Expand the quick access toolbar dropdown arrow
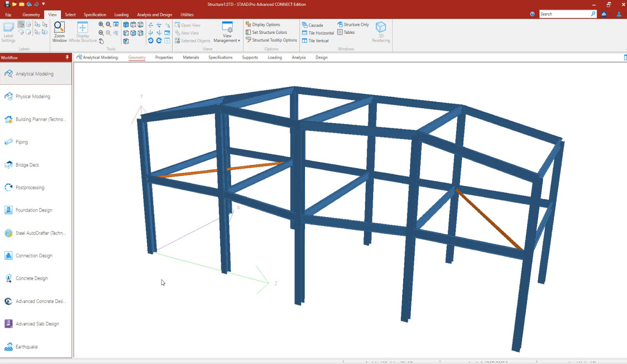Screen dimensions: 627x364 click(44, 4)
